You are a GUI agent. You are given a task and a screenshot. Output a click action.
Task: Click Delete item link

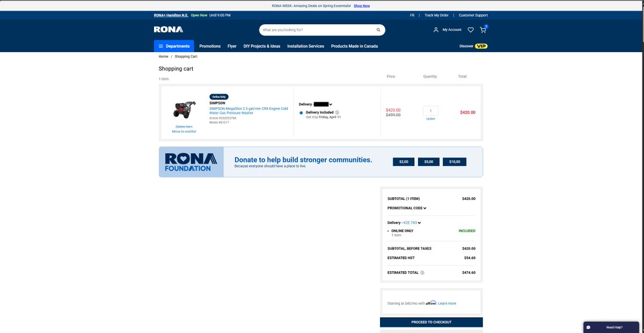pos(184,127)
